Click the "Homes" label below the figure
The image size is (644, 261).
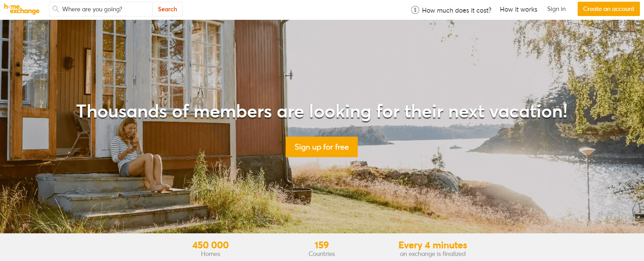[210, 254]
